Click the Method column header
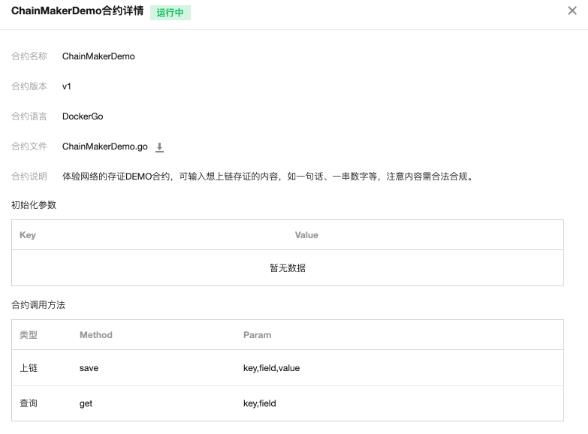 pyautogui.click(x=96, y=335)
